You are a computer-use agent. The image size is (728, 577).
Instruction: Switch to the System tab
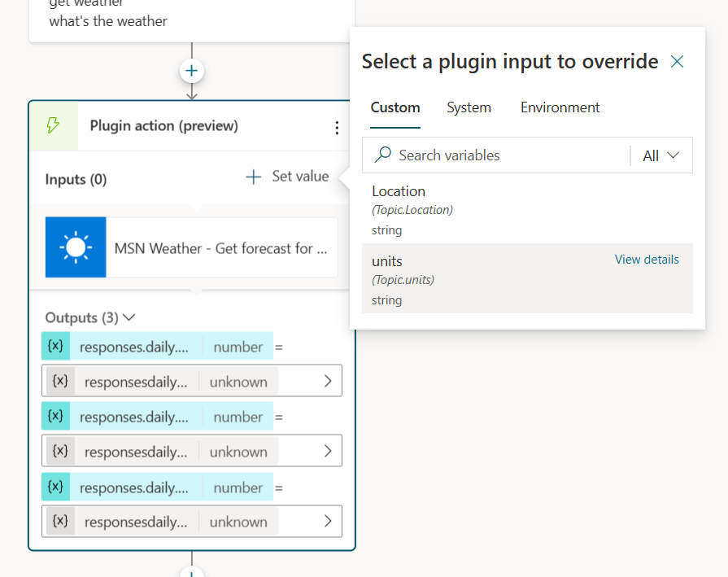[469, 107]
